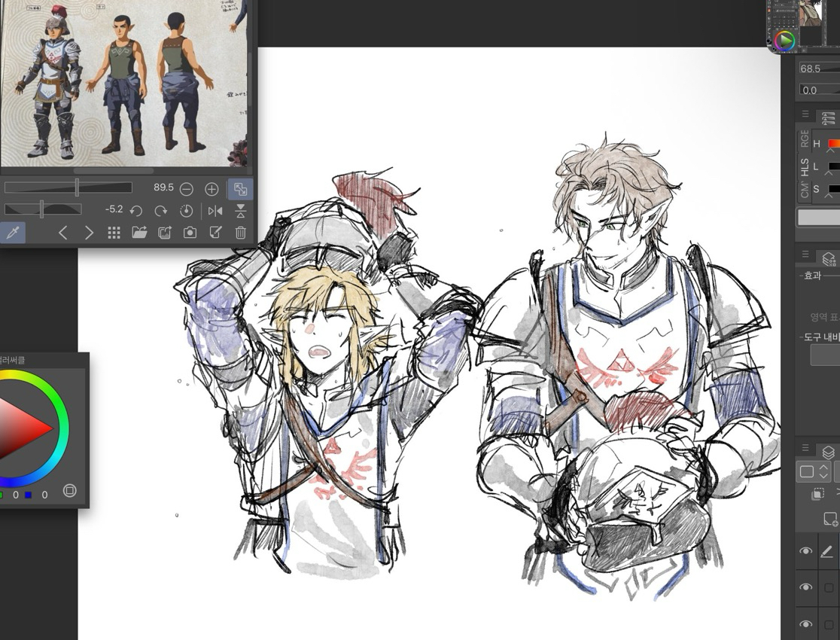Hide the top layer using eye icon

805,552
